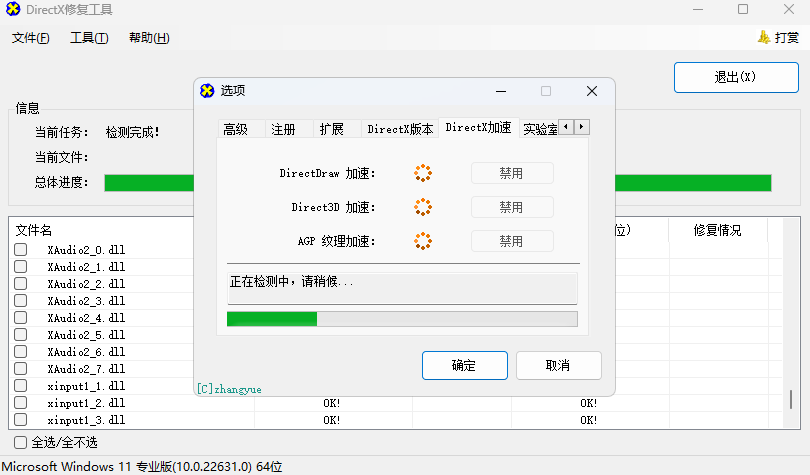
Task: Check the XAudio2_0.dll checkbox
Action: tap(21, 250)
